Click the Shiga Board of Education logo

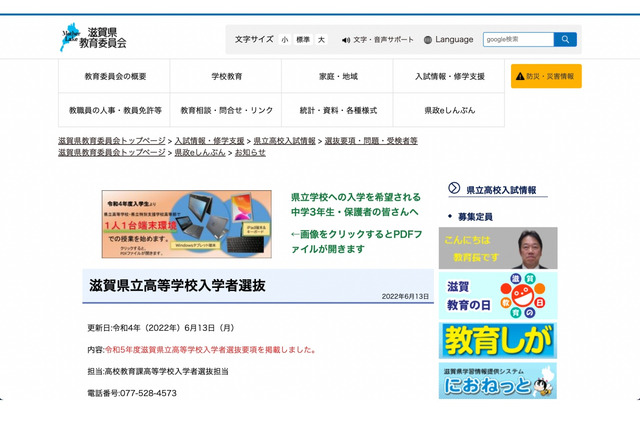pos(93,37)
